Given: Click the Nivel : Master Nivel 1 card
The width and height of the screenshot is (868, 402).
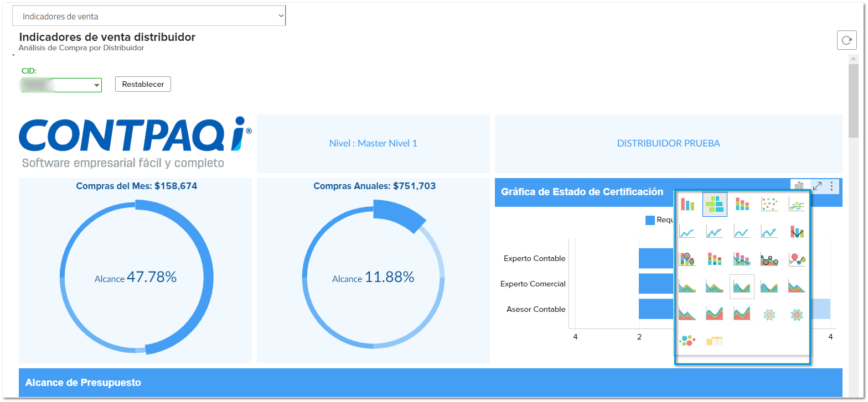Looking at the screenshot, I should pos(373,144).
